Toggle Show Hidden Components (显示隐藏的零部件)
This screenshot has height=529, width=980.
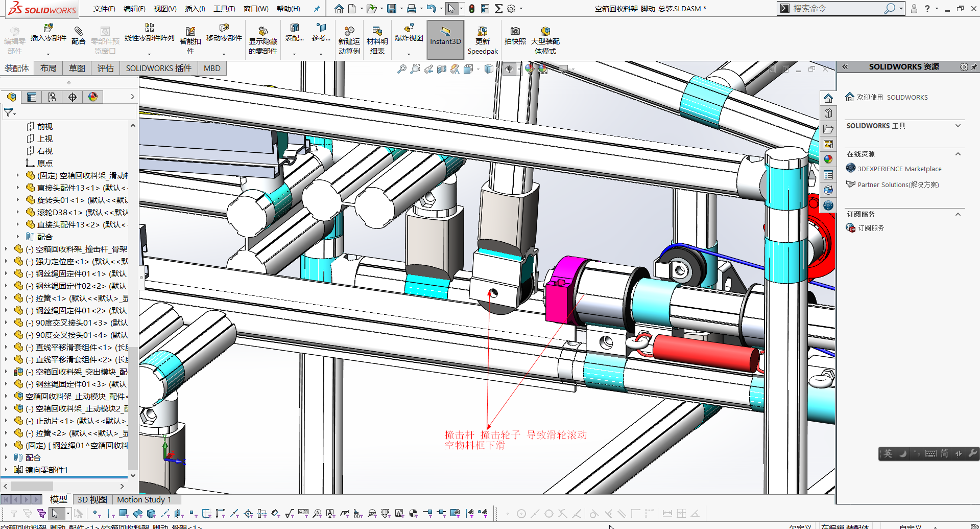[x=263, y=39]
